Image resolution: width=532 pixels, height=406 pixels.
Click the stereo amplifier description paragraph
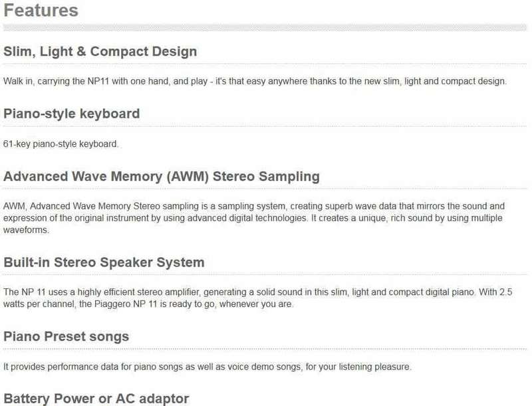point(257,298)
